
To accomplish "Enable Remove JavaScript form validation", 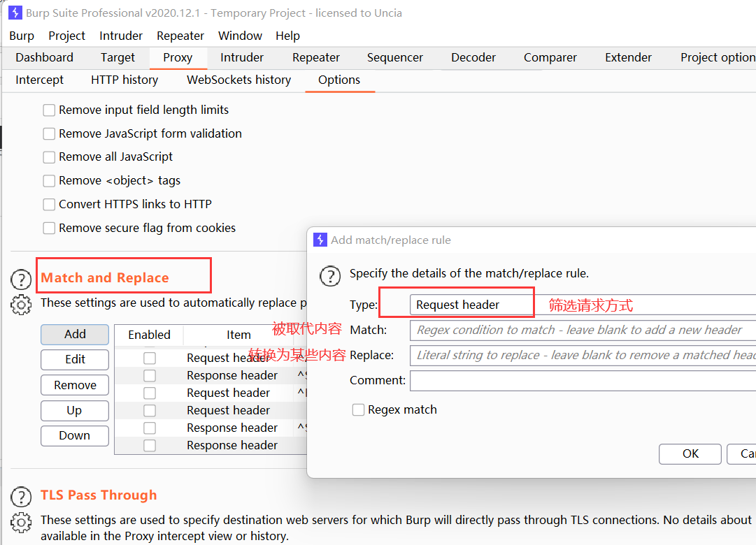I will [x=49, y=133].
